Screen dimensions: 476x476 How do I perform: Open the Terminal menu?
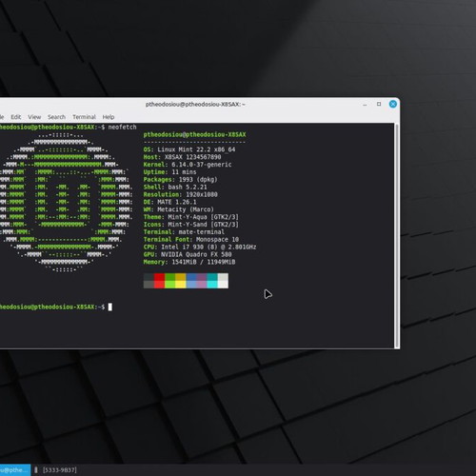pos(84,117)
